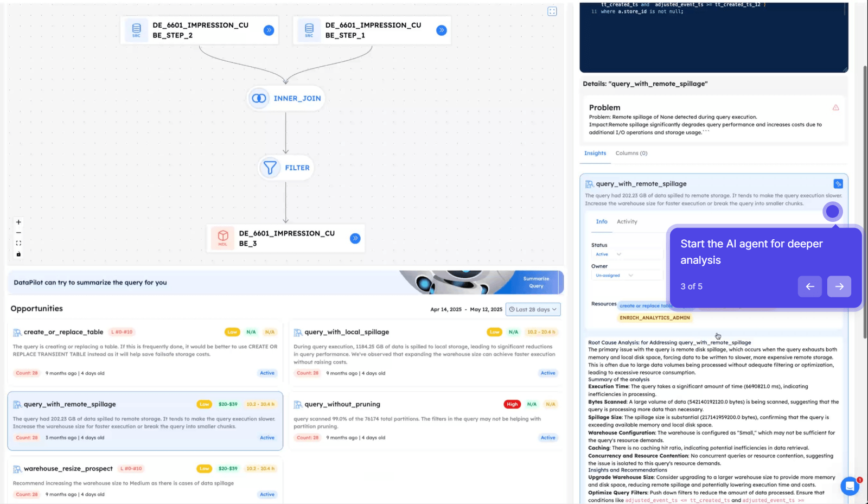This screenshot has height=504, width=868.
Task: Click the right panel vertical scrollbar
Action: pyautogui.click(x=865, y=202)
